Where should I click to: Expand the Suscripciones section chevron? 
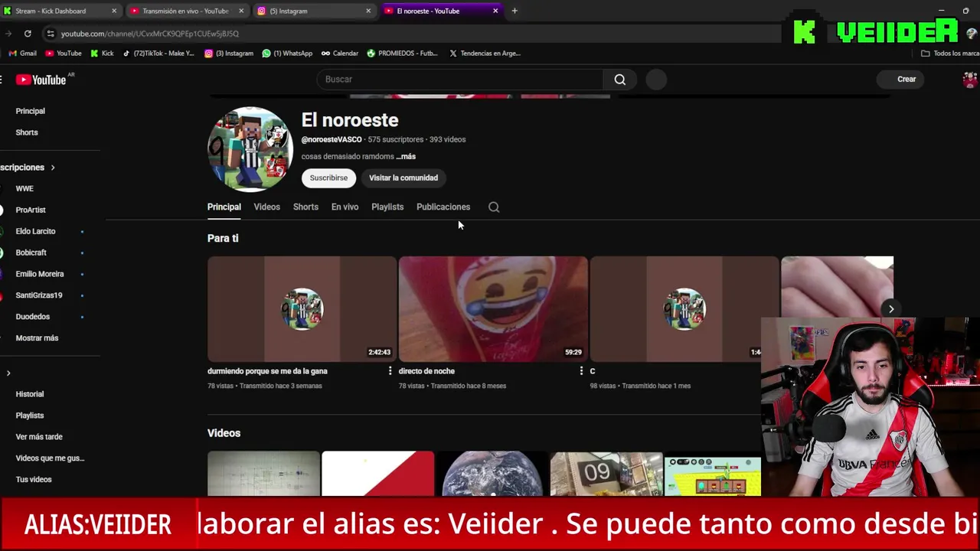53,168
